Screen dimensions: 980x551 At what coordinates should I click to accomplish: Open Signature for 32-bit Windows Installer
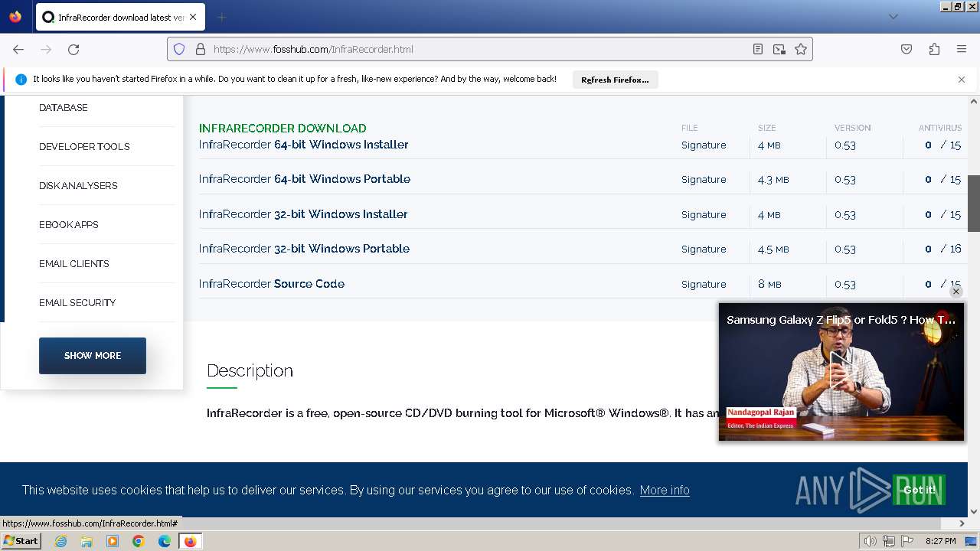704,214
